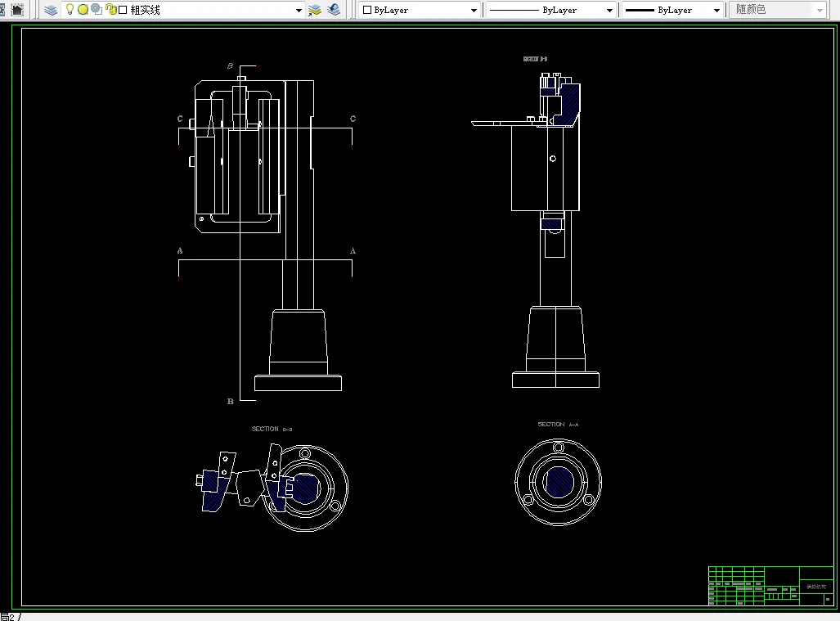Expand the 粗实线 layer list dropdown
This screenshot has width=840, height=621.
pyautogui.click(x=299, y=10)
